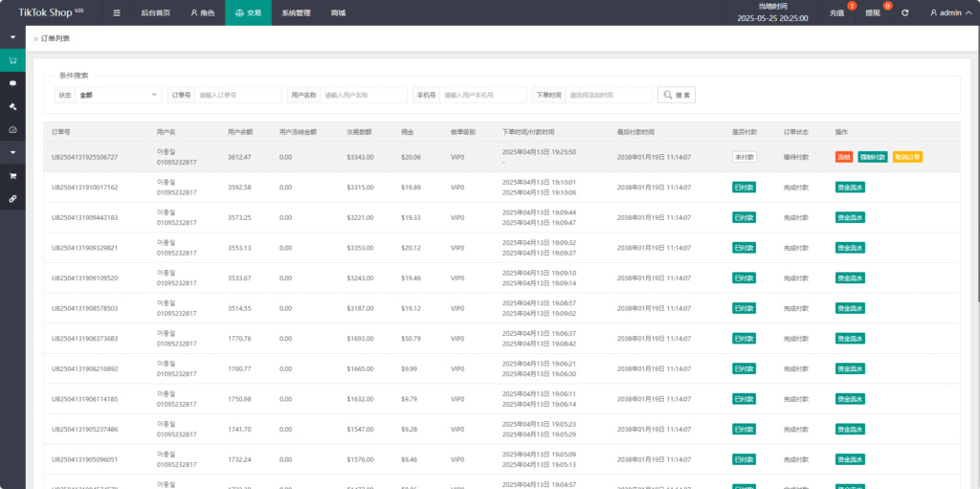Click the 订单状态 column header
The width and height of the screenshot is (980, 489).
(796, 132)
